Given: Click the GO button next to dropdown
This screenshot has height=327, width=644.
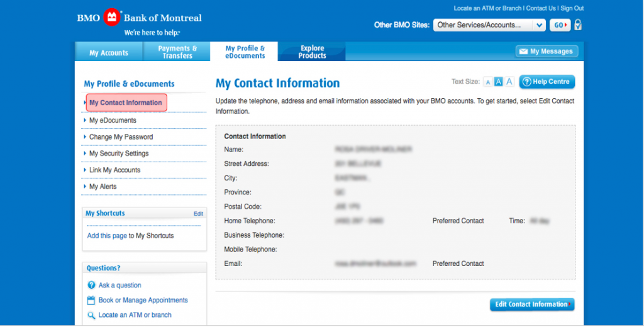Looking at the screenshot, I should coord(560,25).
